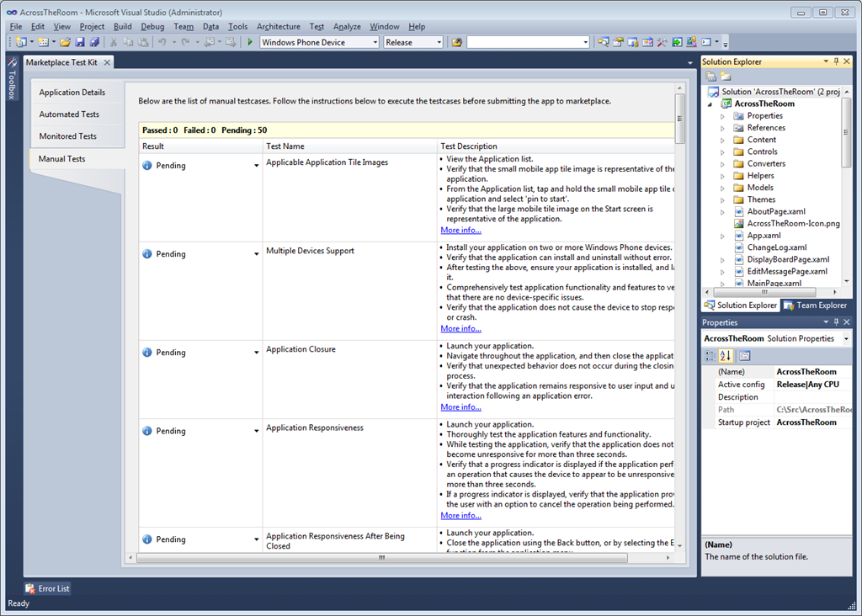This screenshot has width=862, height=616.
Task: Click the Find in Files toolbar icon
Action: [x=457, y=42]
